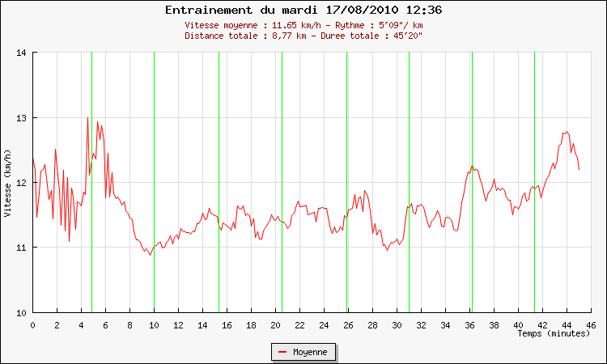Click the time axis tick label 14
The width and height of the screenshot is (607, 364).
point(202,325)
